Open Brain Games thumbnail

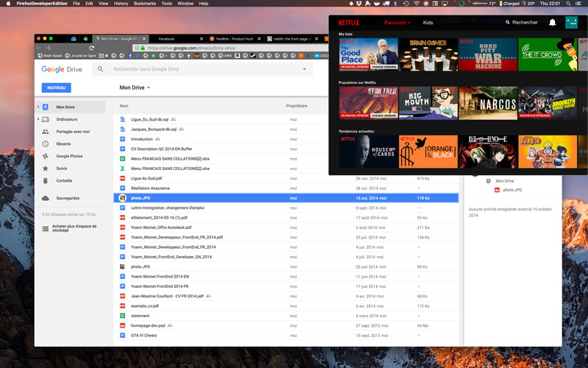click(429, 54)
